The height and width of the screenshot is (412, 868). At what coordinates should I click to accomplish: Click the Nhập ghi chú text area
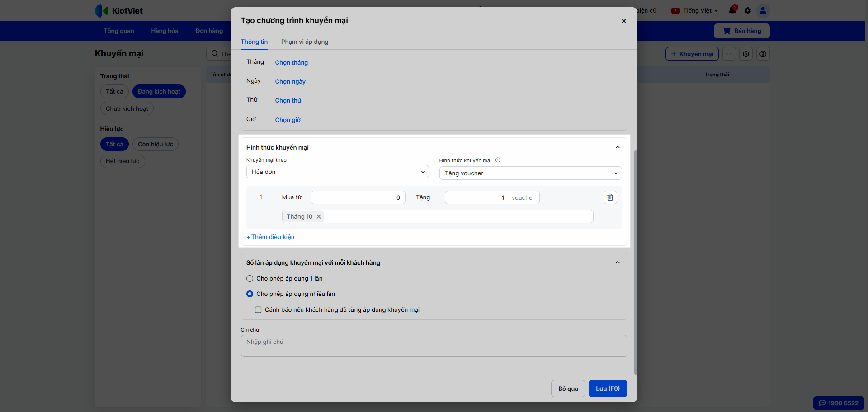434,346
